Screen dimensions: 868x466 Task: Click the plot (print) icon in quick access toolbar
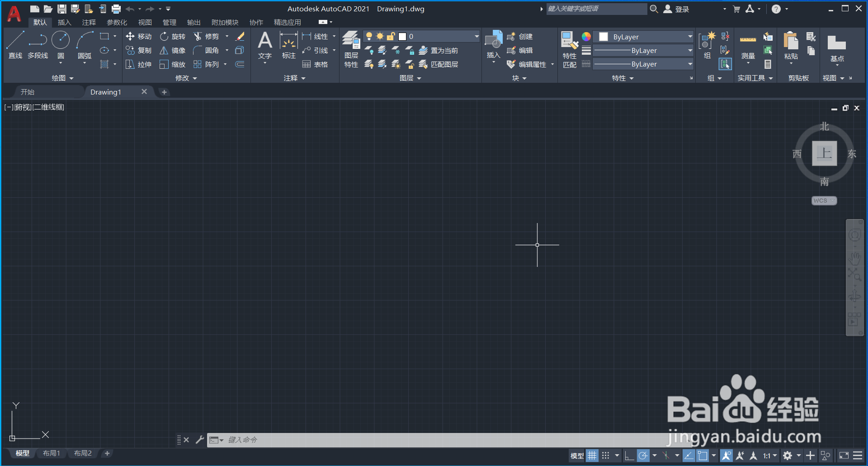(x=116, y=9)
